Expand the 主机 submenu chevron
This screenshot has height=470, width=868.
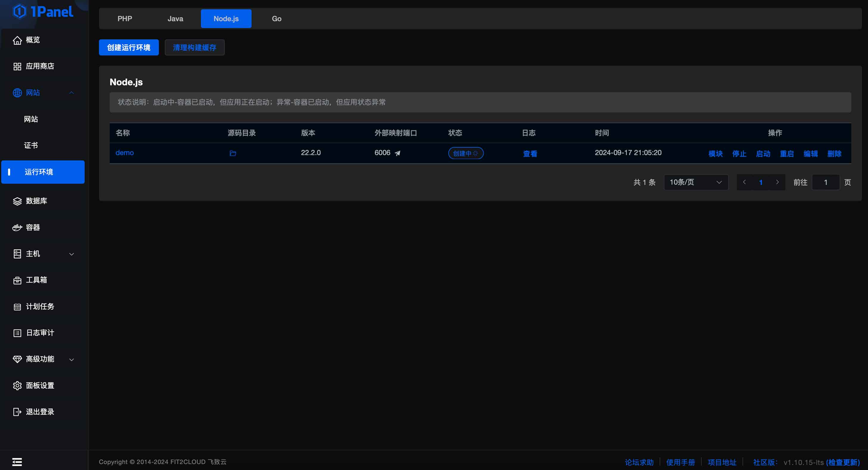click(72, 254)
